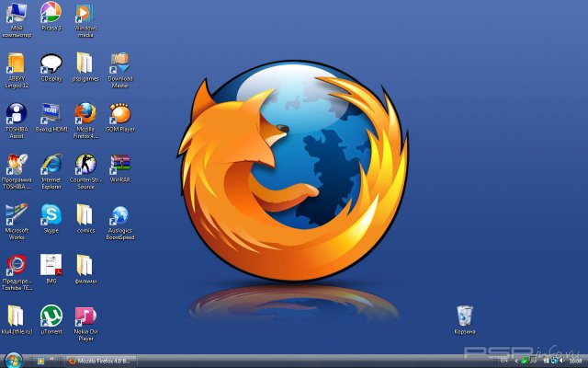
Task: Switch to Mozilla Firefox 4.0 taskbar button
Action: (103, 361)
